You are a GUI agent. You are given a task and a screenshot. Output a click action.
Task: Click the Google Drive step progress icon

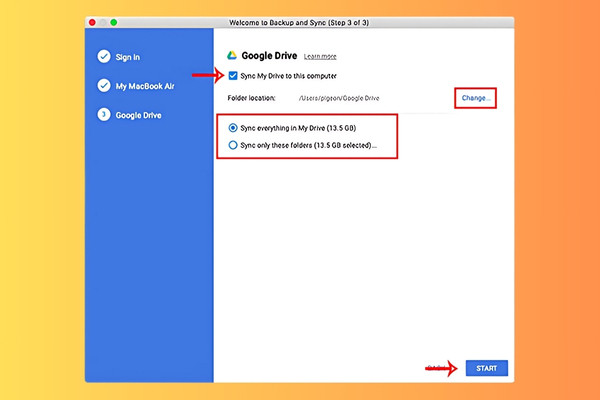(104, 114)
